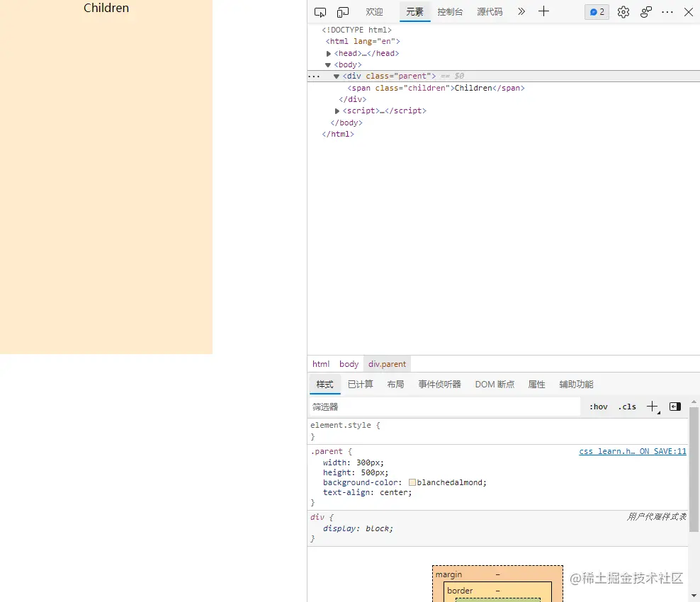Click the scrollbar up arrow in styles pane
This screenshot has height=602, width=700.
click(694, 402)
